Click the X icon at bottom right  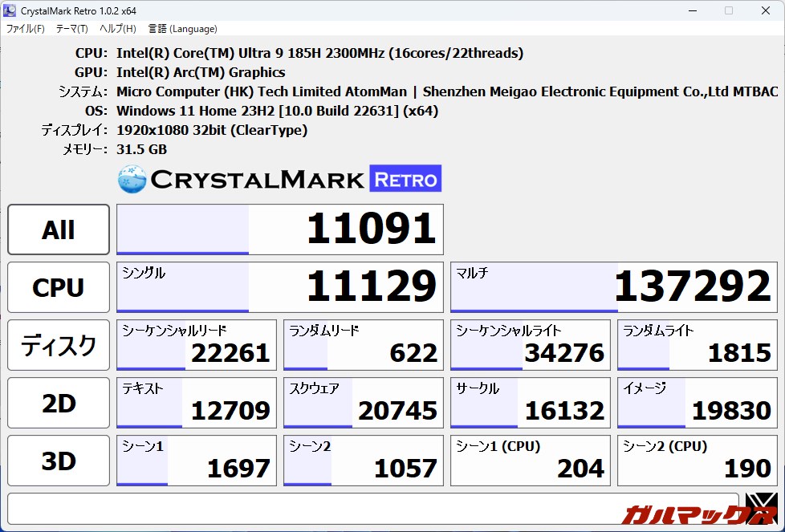click(760, 508)
